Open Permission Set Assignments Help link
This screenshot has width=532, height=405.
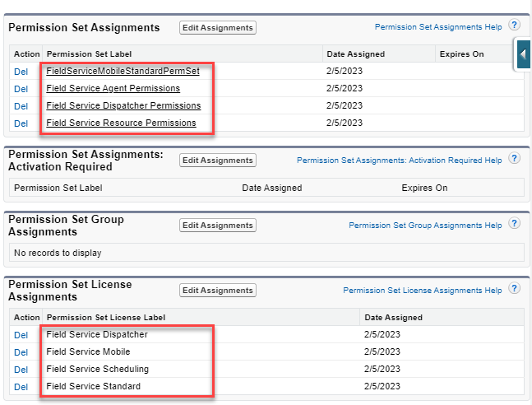[x=438, y=27]
